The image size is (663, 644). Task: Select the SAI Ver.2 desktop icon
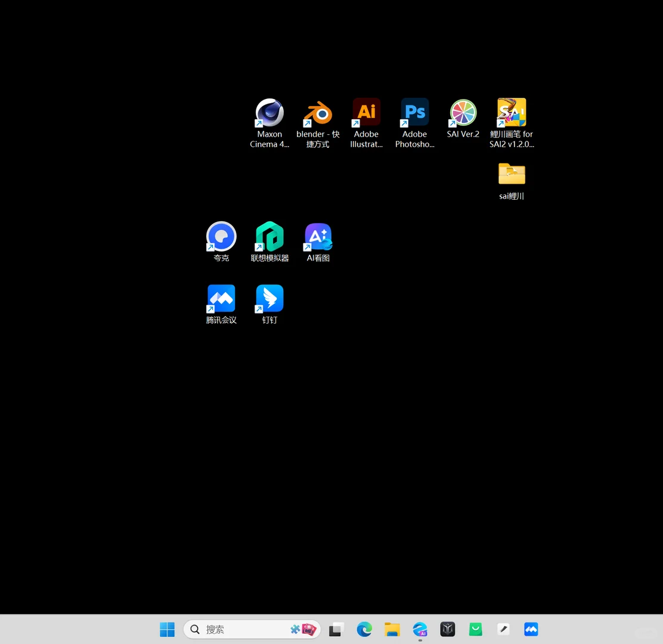click(x=463, y=119)
